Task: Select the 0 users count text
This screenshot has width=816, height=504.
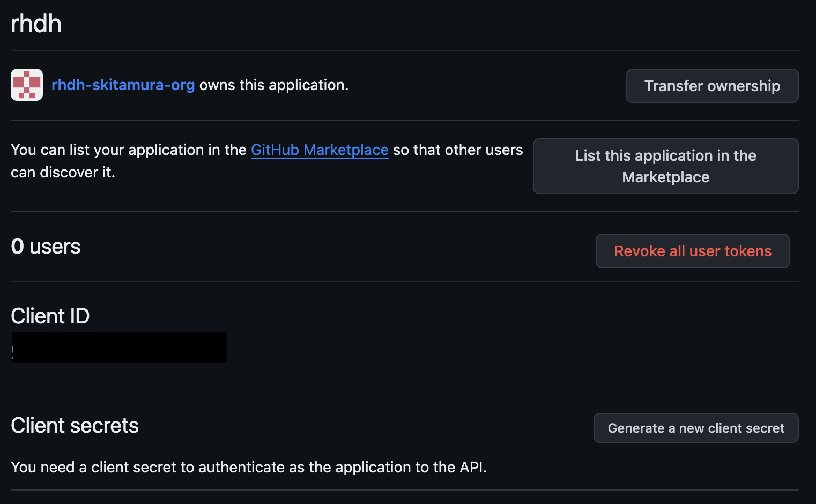Action: tap(46, 247)
